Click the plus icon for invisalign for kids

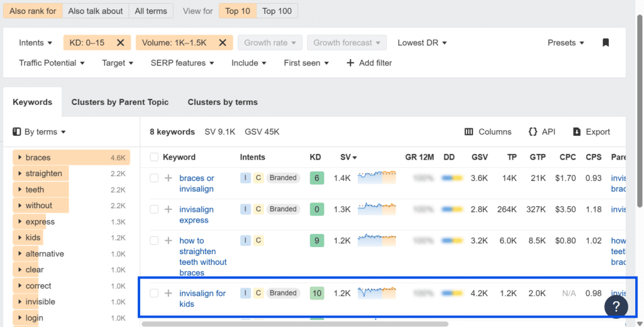coord(169,293)
